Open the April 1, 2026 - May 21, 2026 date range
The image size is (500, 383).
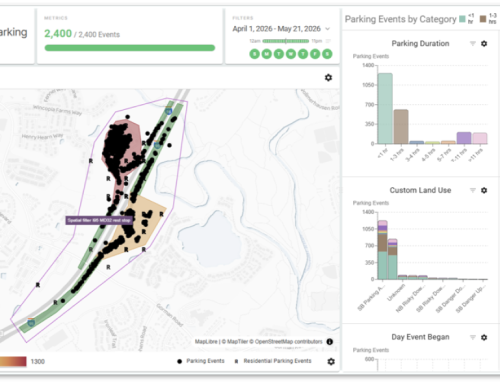click(x=277, y=29)
